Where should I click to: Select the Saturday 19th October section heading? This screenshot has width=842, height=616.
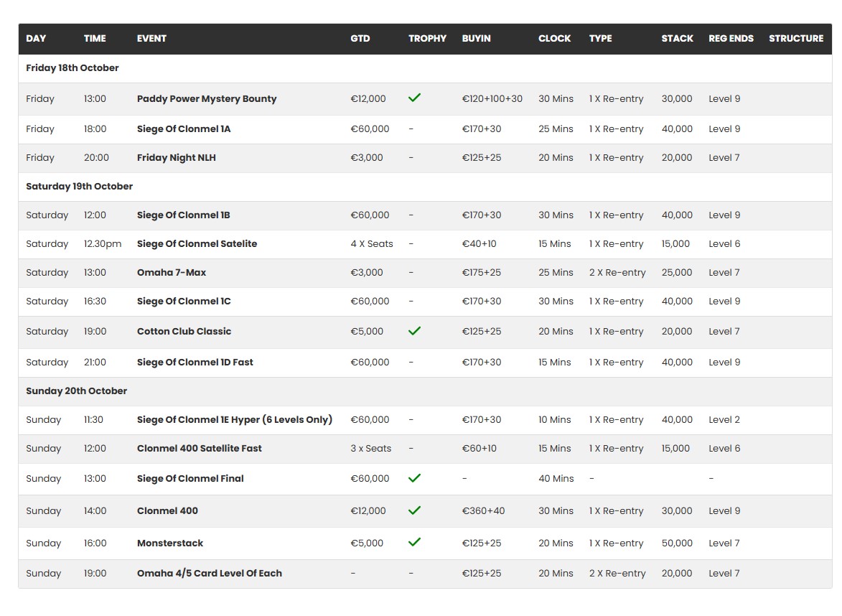pos(80,187)
